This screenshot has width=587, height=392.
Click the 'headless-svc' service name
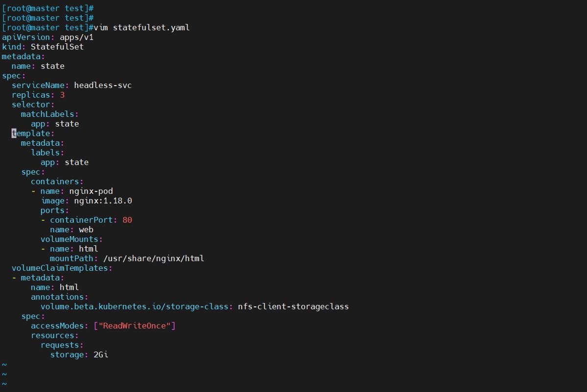click(103, 85)
